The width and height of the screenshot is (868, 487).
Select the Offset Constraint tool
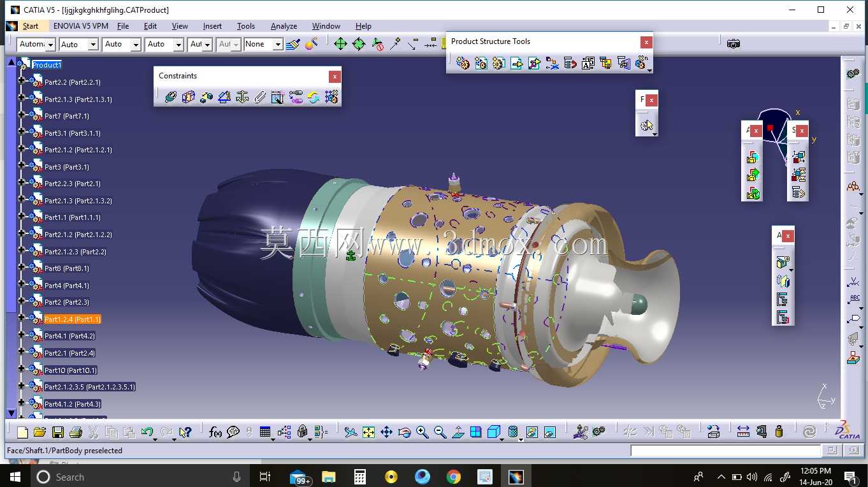206,97
